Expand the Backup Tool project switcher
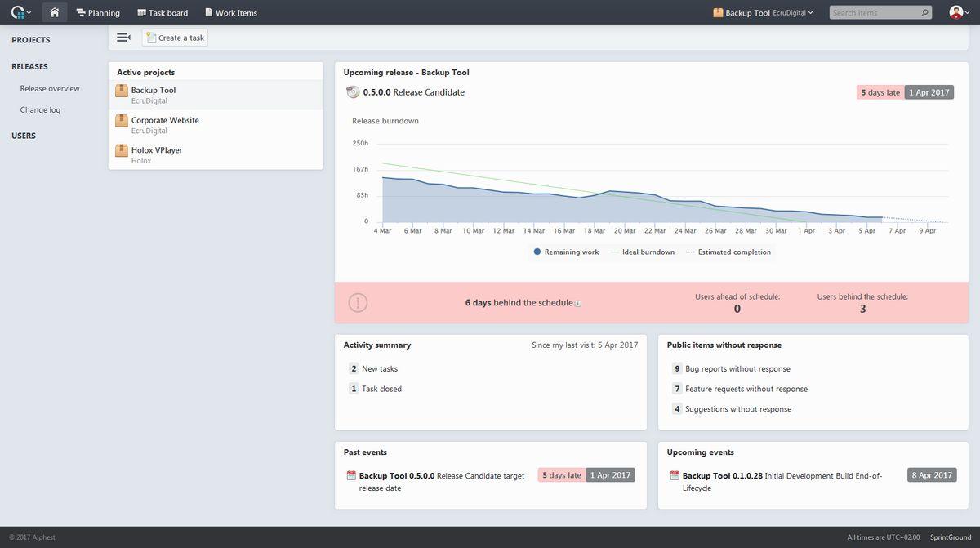The image size is (980, 548). coord(763,13)
